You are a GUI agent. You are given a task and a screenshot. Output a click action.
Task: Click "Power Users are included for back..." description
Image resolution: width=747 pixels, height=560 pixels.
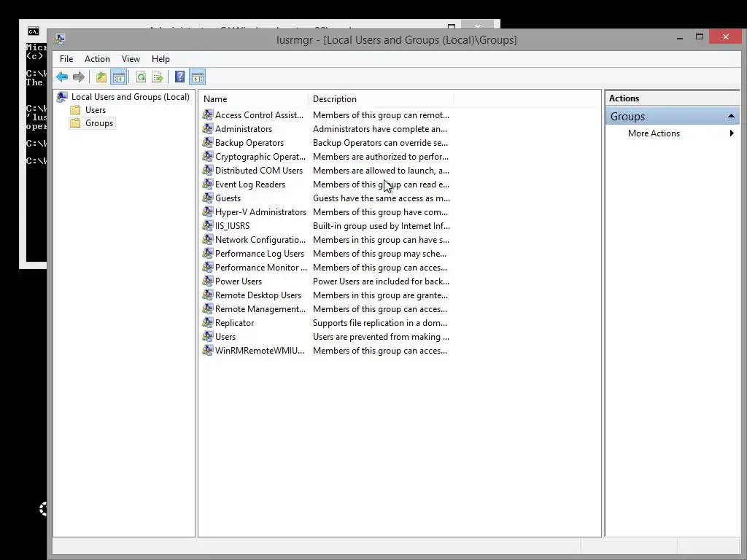pyautogui.click(x=381, y=281)
